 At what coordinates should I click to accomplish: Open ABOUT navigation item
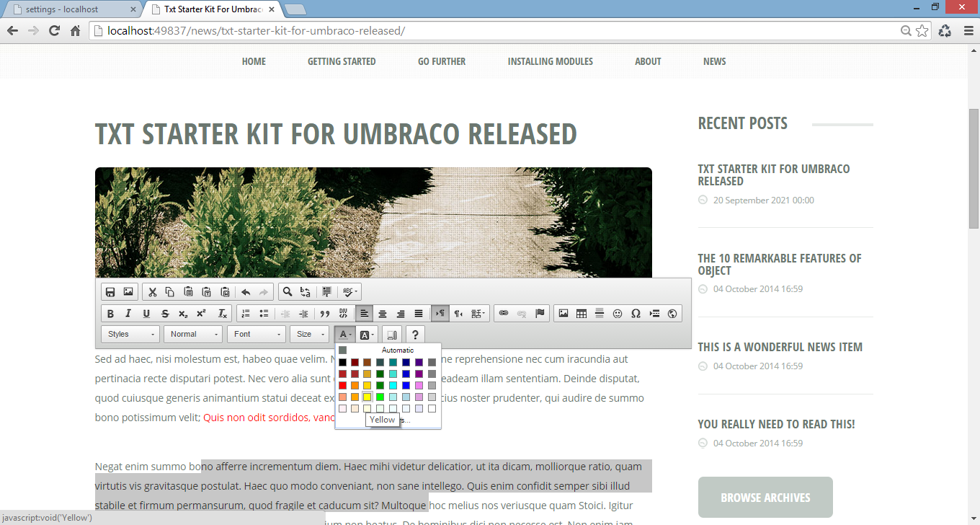(x=648, y=61)
